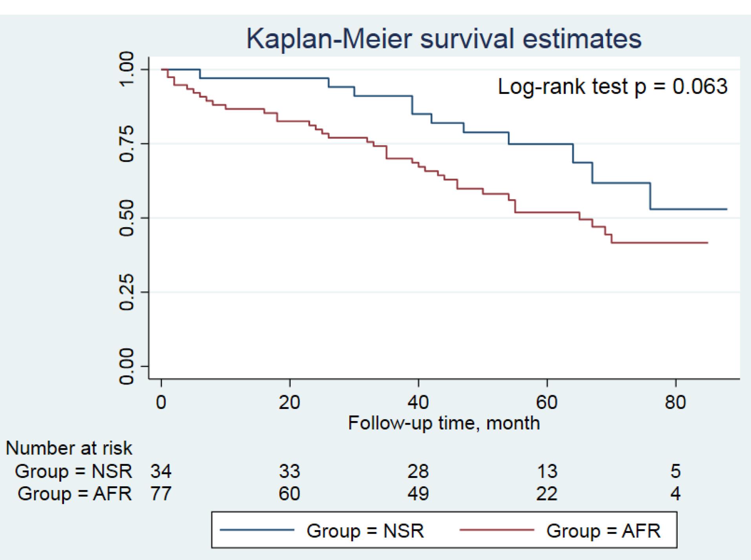Click the Group = NSR risk table row label
This screenshot has height=560, width=751.
coord(73,471)
